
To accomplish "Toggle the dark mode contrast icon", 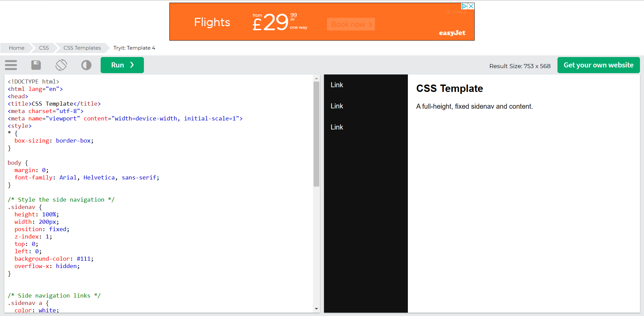I will (86, 65).
